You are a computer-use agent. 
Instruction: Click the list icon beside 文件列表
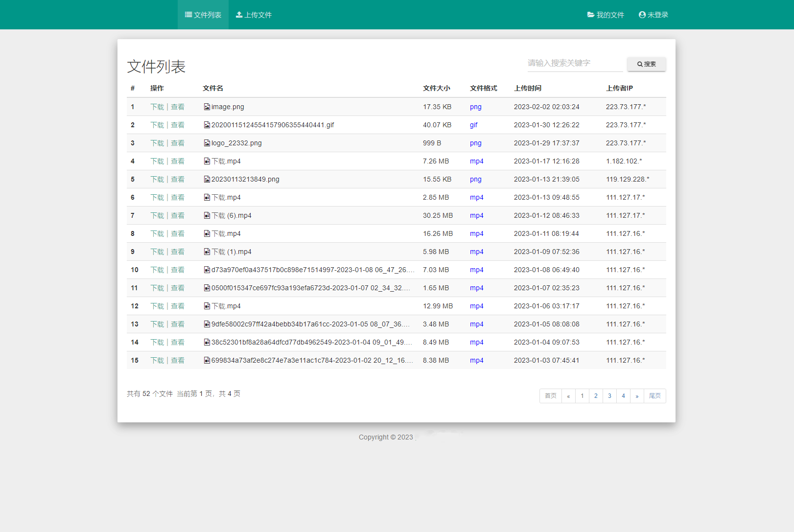point(187,15)
